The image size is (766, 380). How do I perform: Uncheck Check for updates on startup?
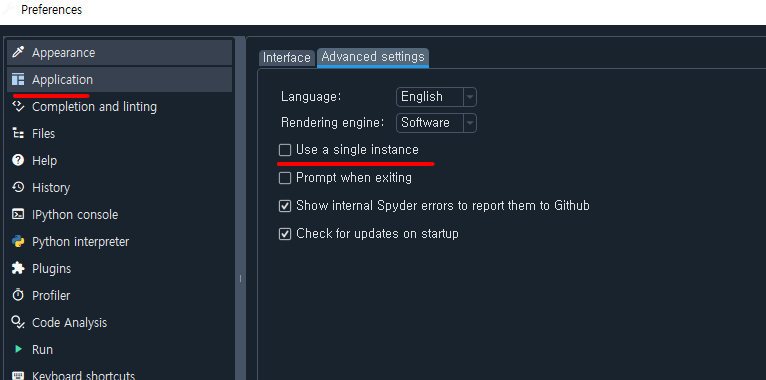[285, 234]
